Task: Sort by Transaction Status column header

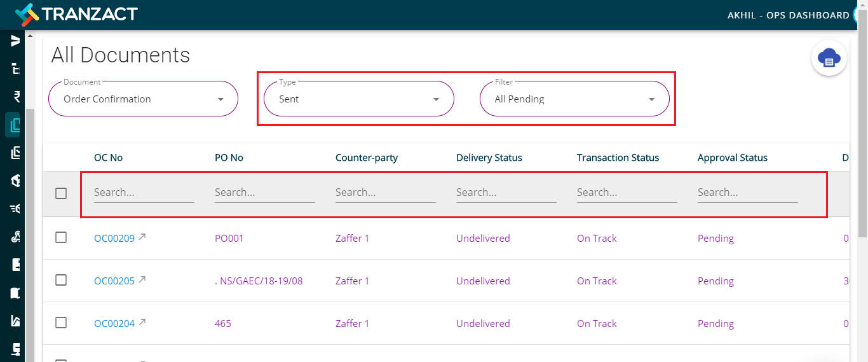Action: (618, 158)
